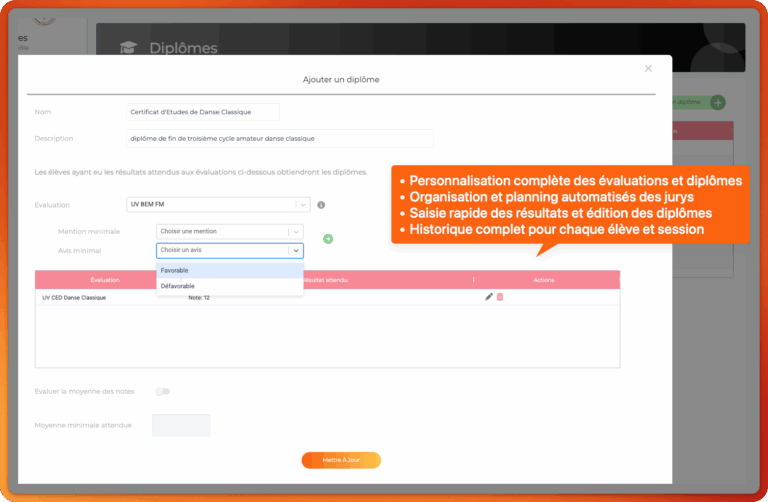The height and width of the screenshot is (502, 768).
Task: Close the Ajouter un diplôme dialog
Action: [x=648, y=68]
